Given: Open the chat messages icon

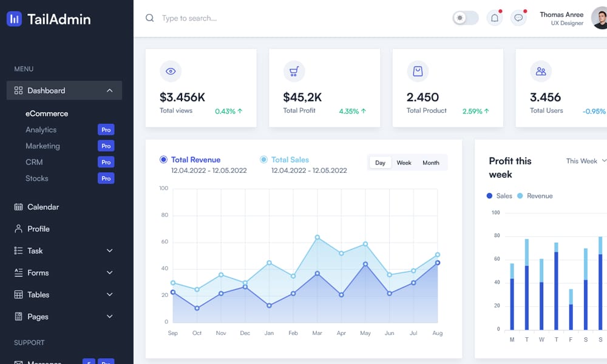Looking at the screenshot, I should pos(518,18).
